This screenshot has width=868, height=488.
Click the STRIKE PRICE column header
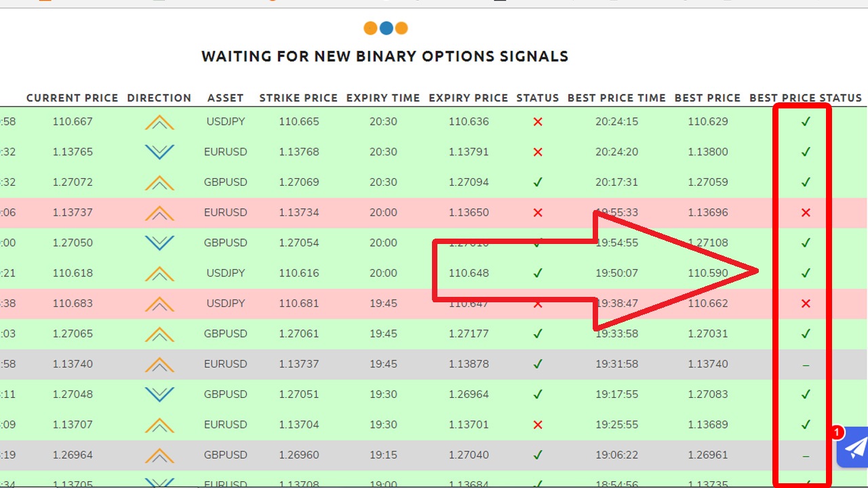click(298, 98)
